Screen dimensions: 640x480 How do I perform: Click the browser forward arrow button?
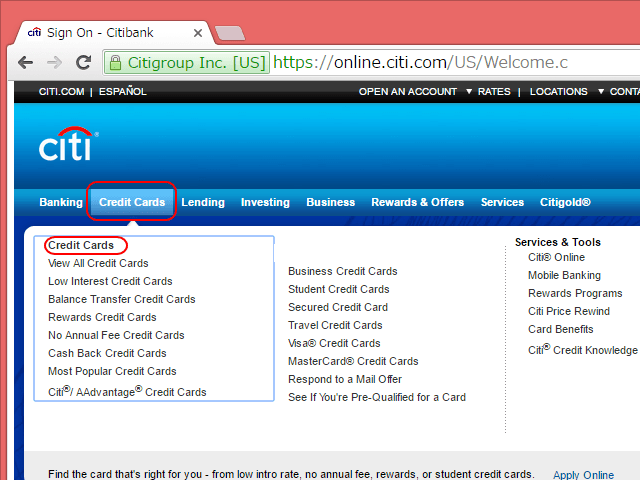coord(56,62)
